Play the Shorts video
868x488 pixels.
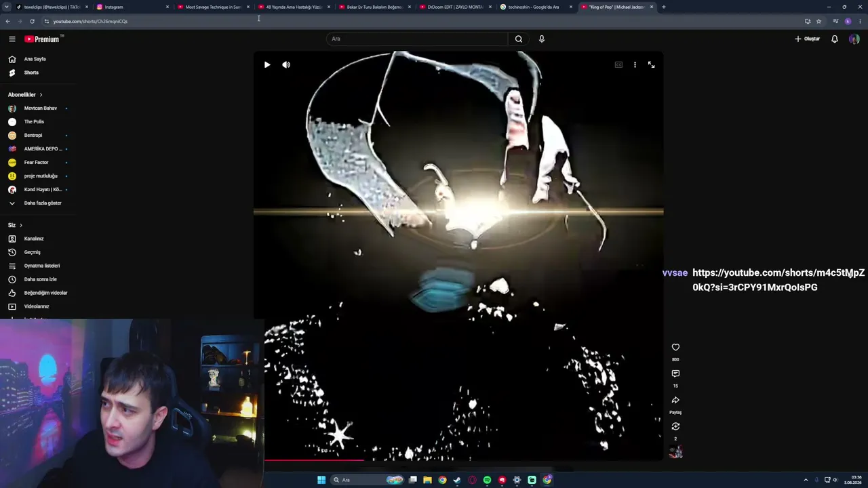pos(267,65)
